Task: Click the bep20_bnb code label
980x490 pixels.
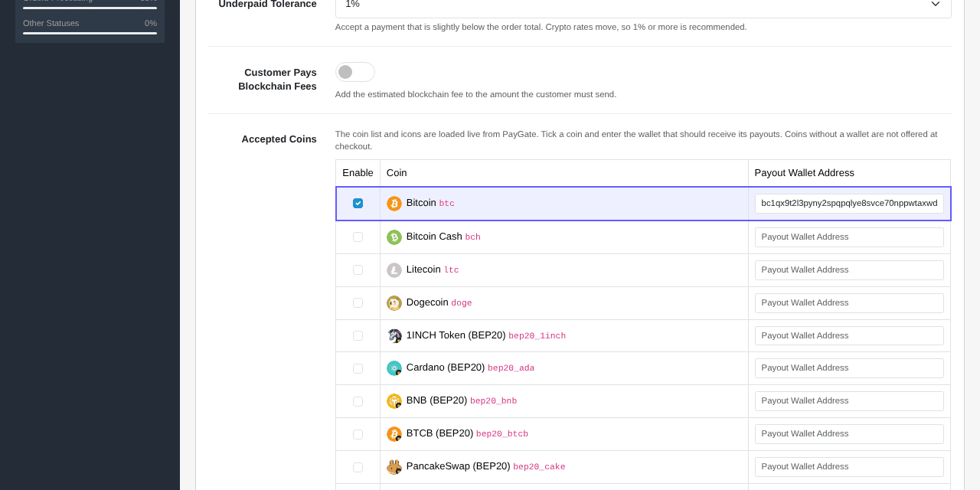Action: click(x=494, y=401)
